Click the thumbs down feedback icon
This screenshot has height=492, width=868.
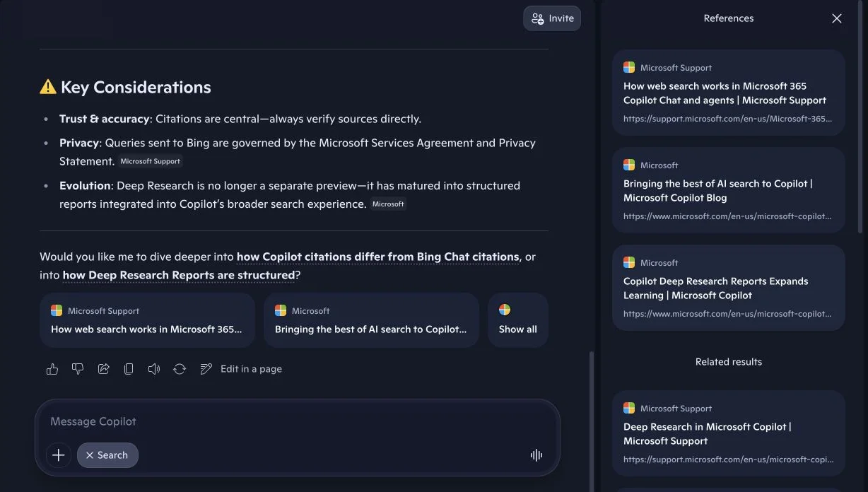tap(78, 369)
